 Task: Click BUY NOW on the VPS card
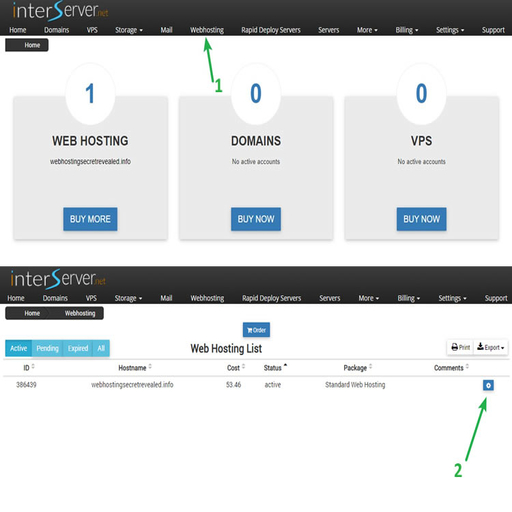tap(421, 219)
